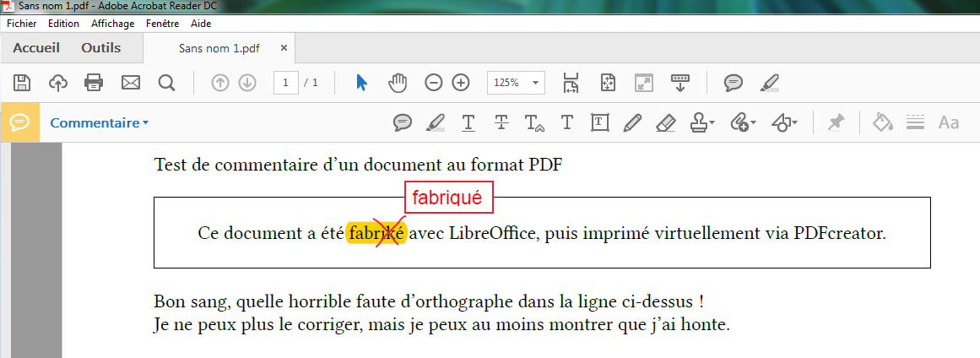Zoom out with the minus button

click(x=433, y=83)
